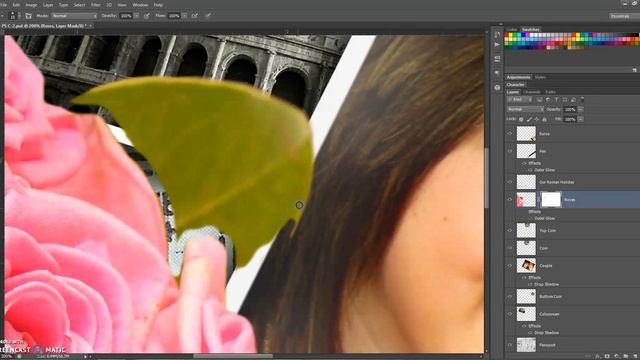Screen dimensions: 640x360
Task: Create new group folder icon at panel bottom
Action: (625, 356)
